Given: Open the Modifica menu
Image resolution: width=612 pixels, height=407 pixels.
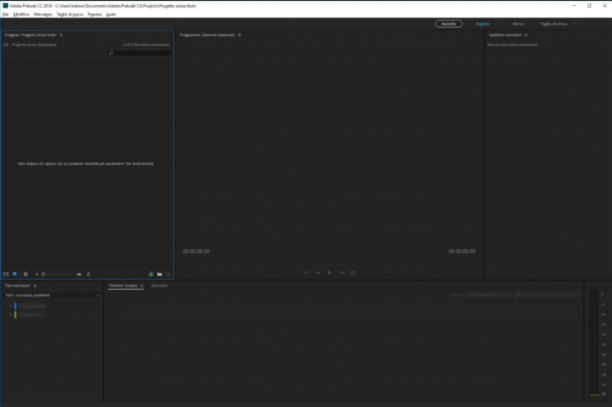Looking at the screenshot, I should tap(21, 14).
